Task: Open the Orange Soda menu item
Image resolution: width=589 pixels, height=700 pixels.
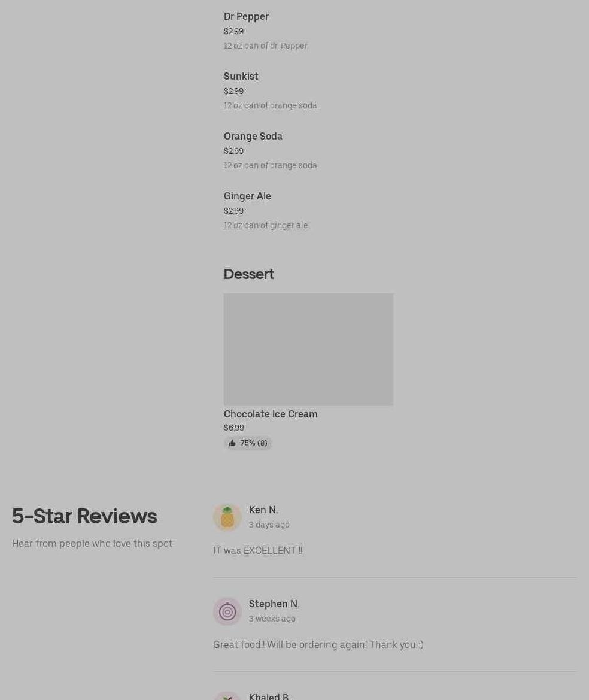Action: tap(253, 136)
